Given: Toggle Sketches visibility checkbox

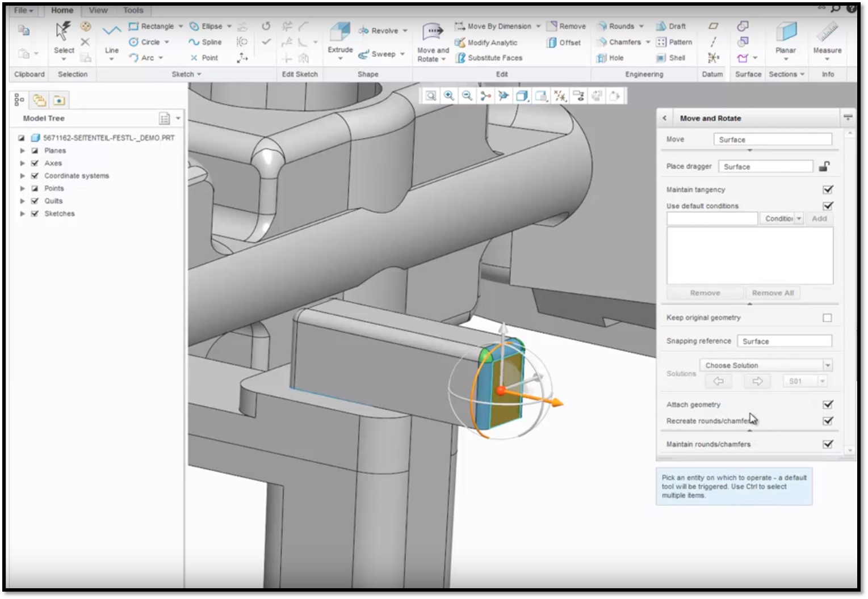Looking at the screenshot, I should point(35,213).
